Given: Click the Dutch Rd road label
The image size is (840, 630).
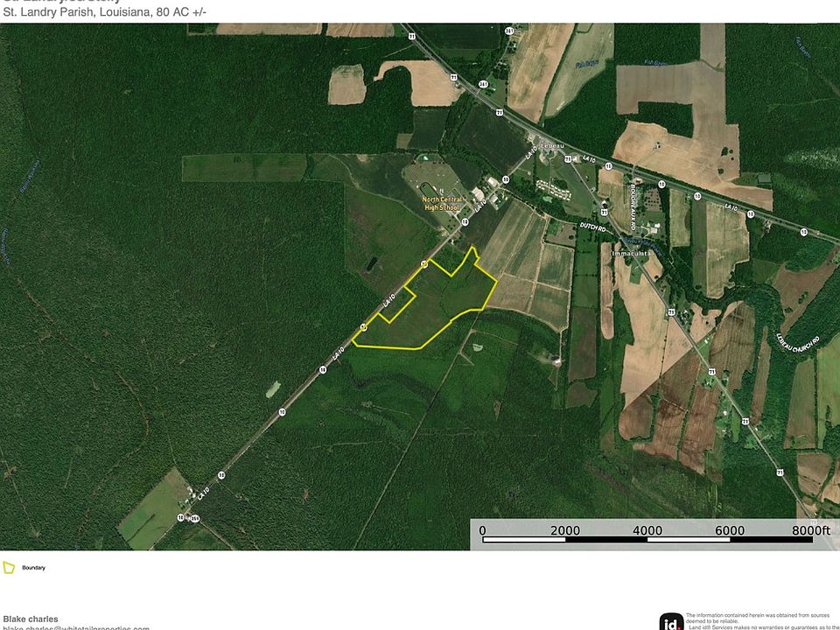Looking at the screenshot, I should pyautogui.click(x=592, y=227).
